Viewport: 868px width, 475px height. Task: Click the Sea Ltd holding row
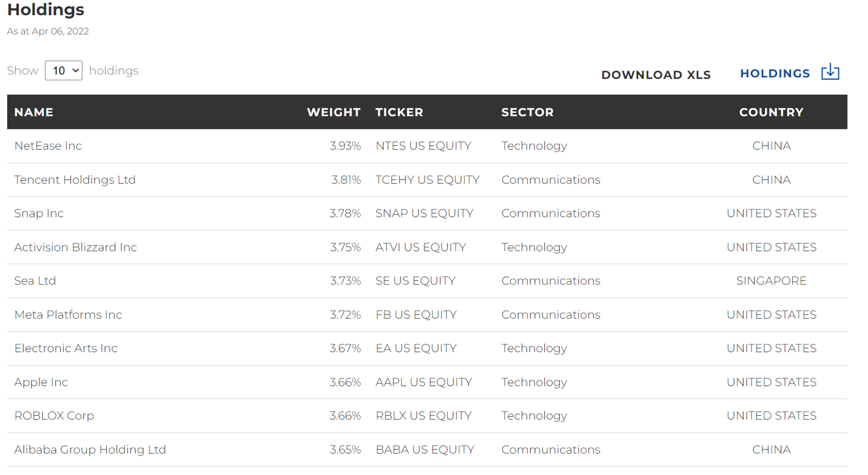pyautogui.click(x=35, y=281)
